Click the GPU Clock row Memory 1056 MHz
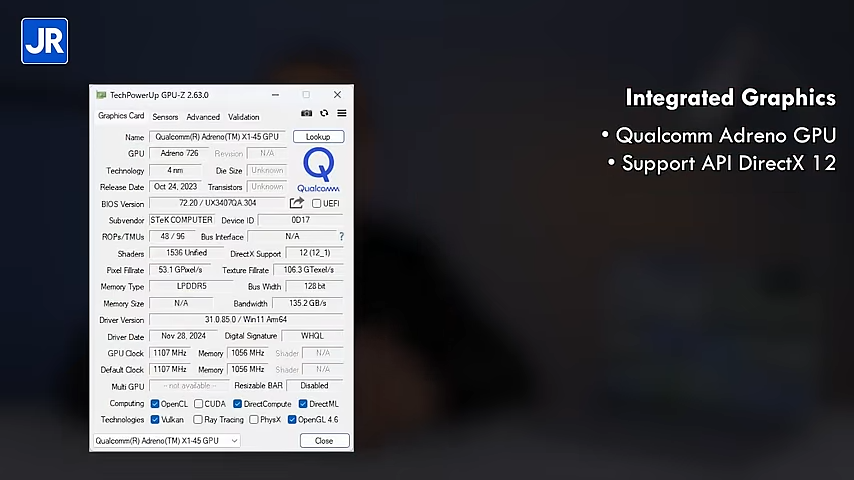This screenshot has height=480, width=854. pyautogui.click(x=248, y=353)
